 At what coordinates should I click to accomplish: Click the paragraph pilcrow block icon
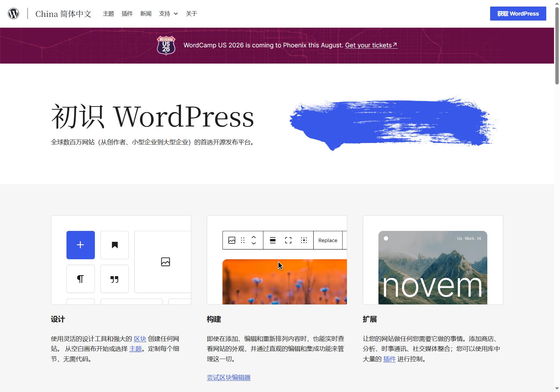[x=80, y=279]
